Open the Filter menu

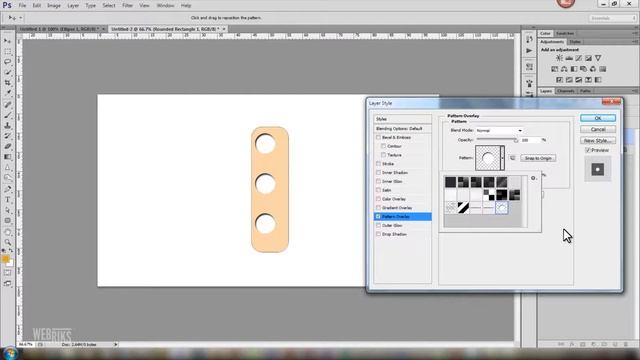coord(127,6)
